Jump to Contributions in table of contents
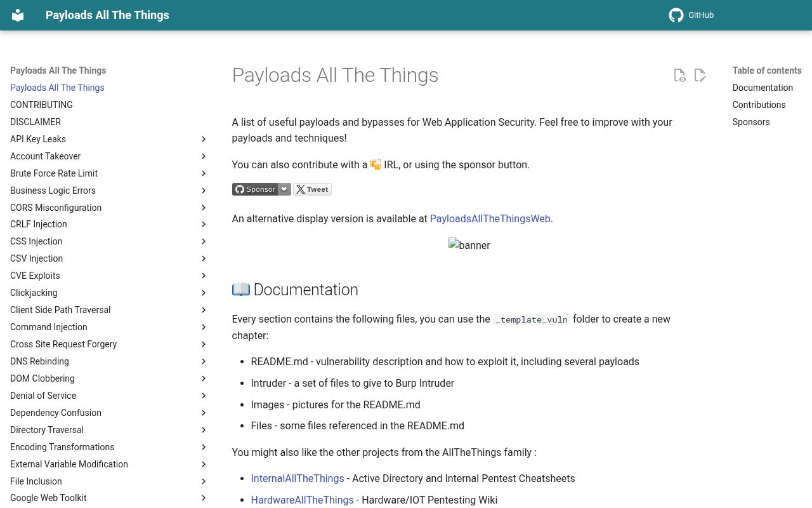This screenshot has width=812, height=508. click(759, 105)
